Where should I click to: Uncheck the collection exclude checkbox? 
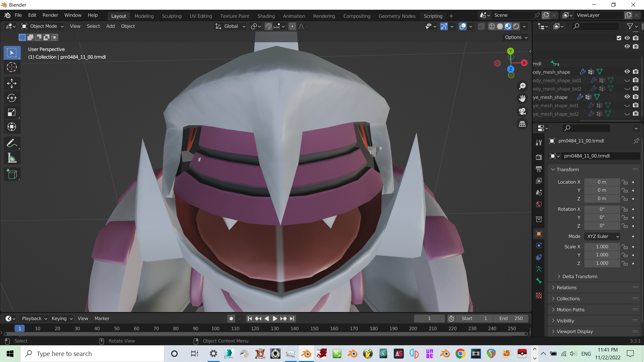click(619, 38)
